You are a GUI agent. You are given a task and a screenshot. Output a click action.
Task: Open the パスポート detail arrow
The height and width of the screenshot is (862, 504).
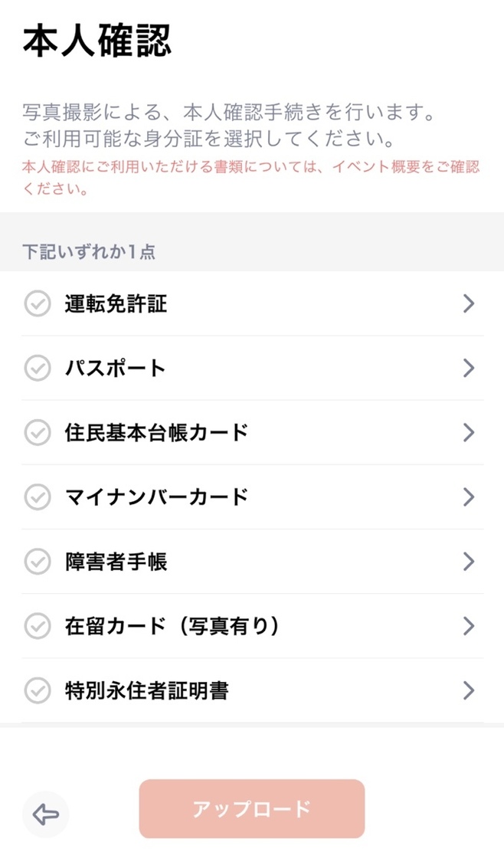pyautogui.click(x=469, y=368)
